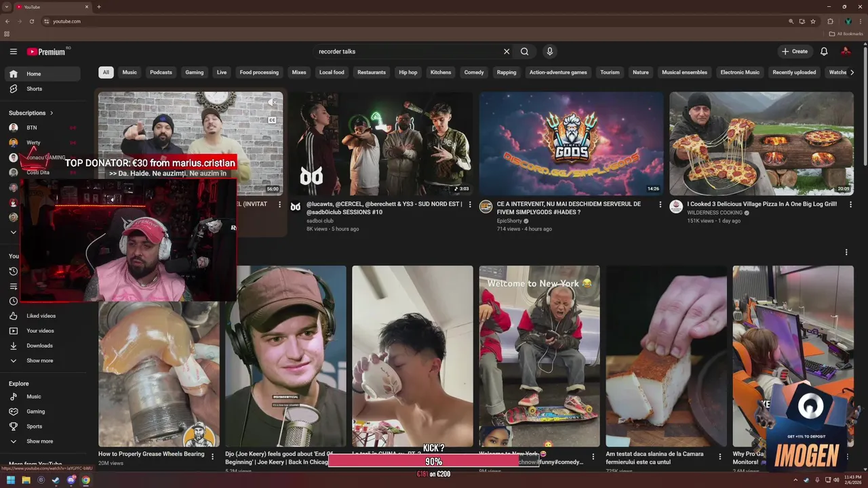
Task: Open account avatar menu
Action: click(846, 52)
